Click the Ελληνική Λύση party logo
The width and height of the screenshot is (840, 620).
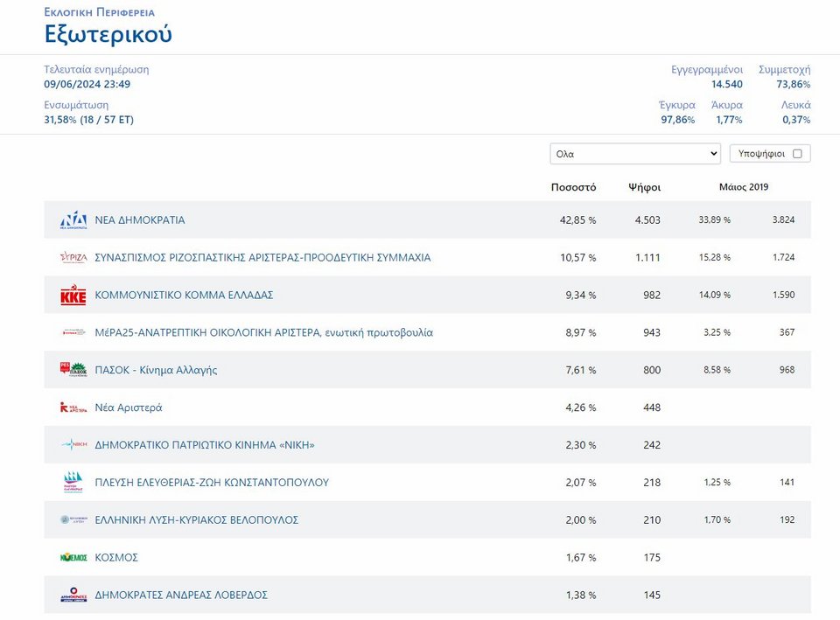(73, 519)
